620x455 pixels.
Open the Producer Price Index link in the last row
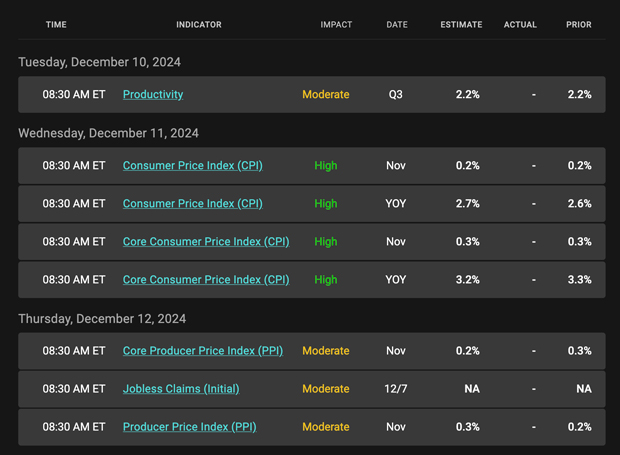(x=189, y=427)
